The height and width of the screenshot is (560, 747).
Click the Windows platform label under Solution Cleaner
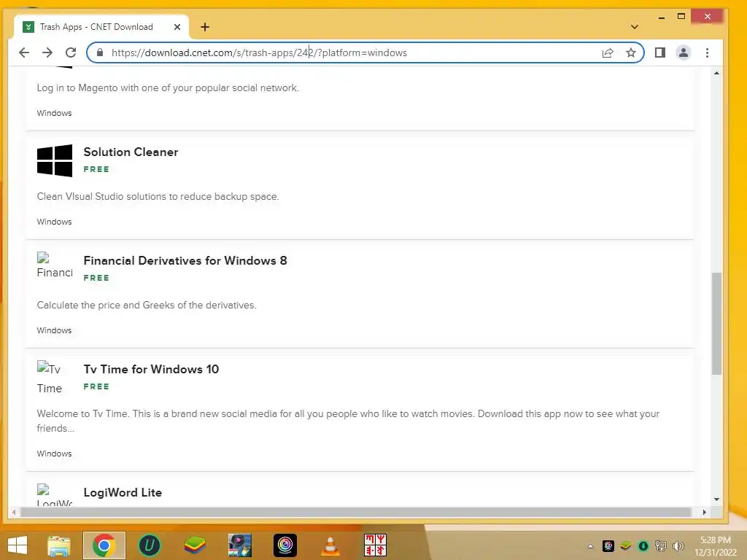(54, 222)
